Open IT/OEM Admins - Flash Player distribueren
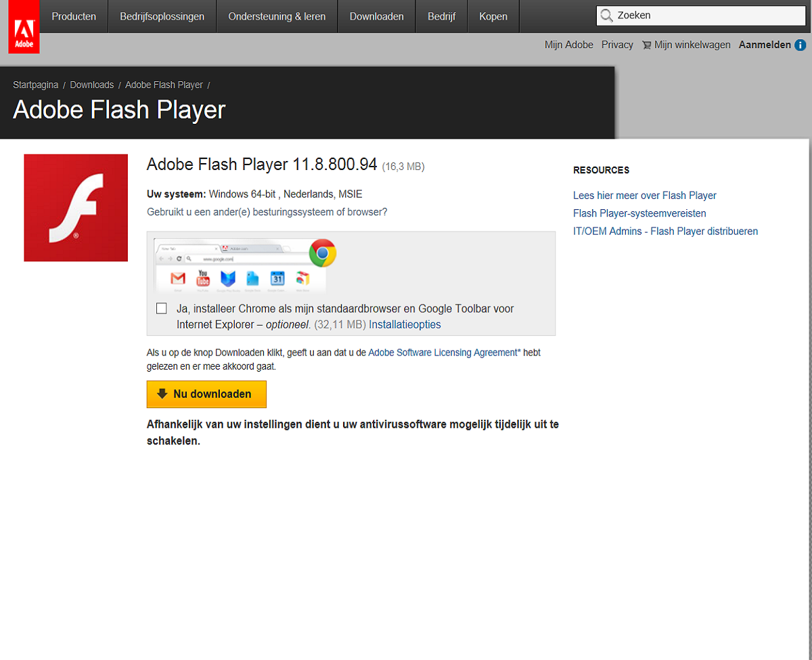Image resolution: width=812 pixels, height=660 pixels. point(665,231)
